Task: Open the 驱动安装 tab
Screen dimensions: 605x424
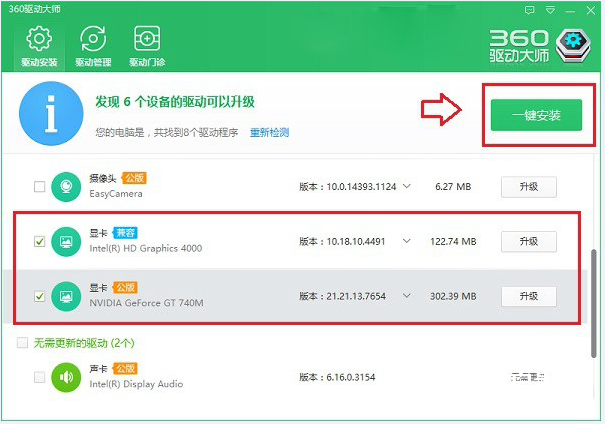Action: pos(39,46)
